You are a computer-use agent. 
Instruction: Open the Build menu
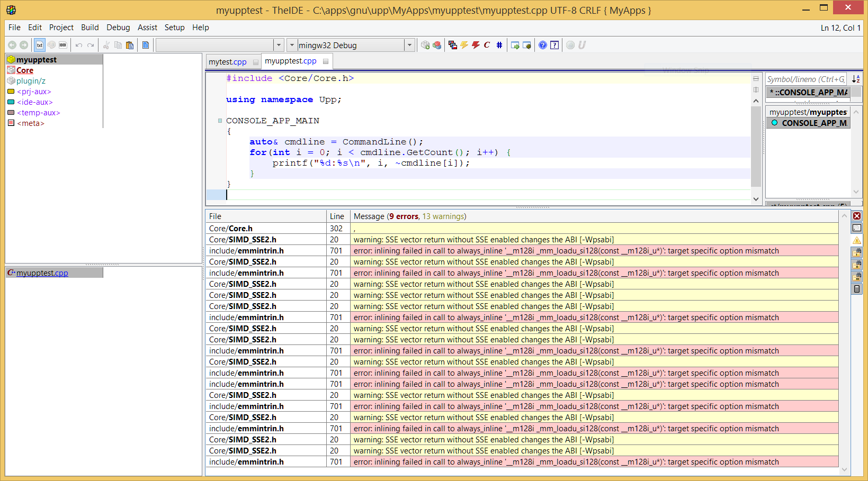tap(90, 28)
